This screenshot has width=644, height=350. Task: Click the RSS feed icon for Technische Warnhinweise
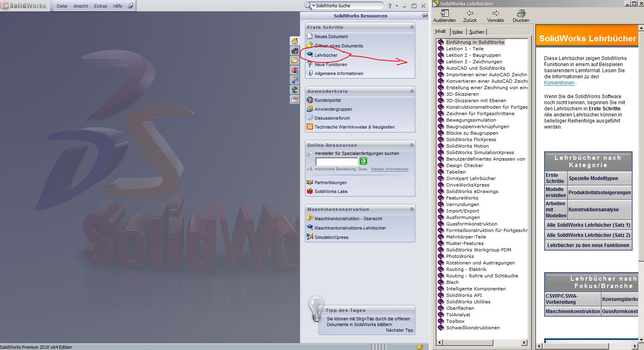pyautogui.click(x=310, y=127)
